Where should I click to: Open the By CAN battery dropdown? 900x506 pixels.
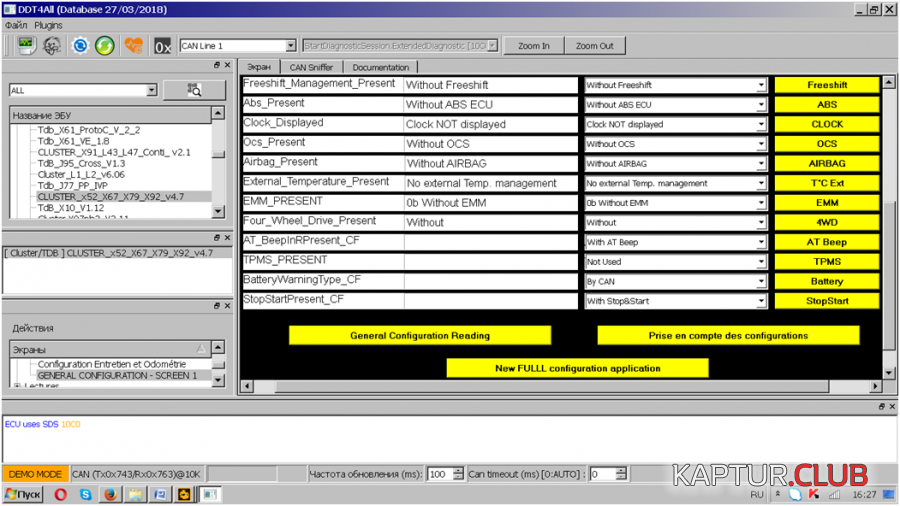click(x=761, y=282)
